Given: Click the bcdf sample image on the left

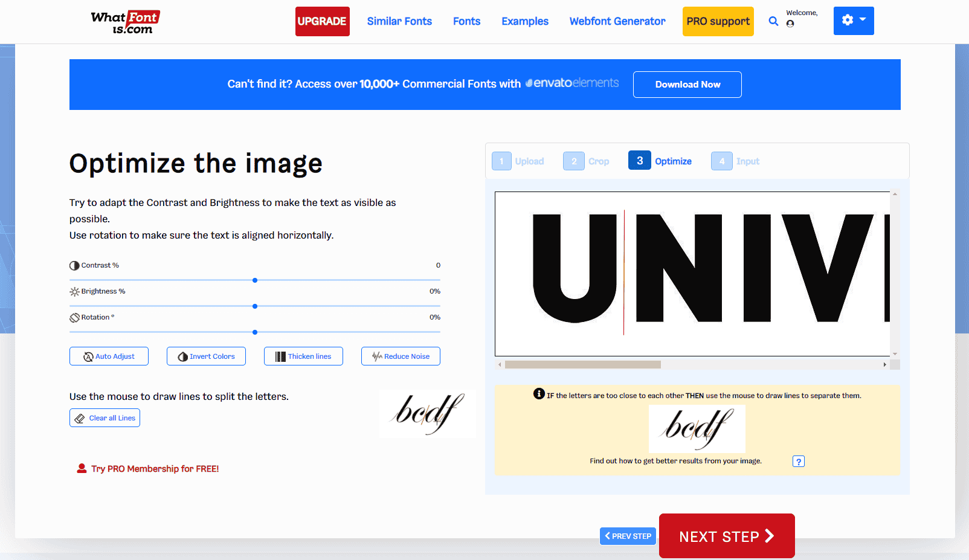Looking at the screenshot, I should click(428, 413).
